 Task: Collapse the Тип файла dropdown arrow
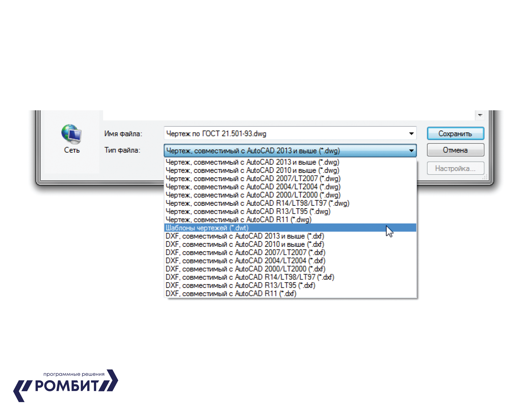tap(411, 151)
